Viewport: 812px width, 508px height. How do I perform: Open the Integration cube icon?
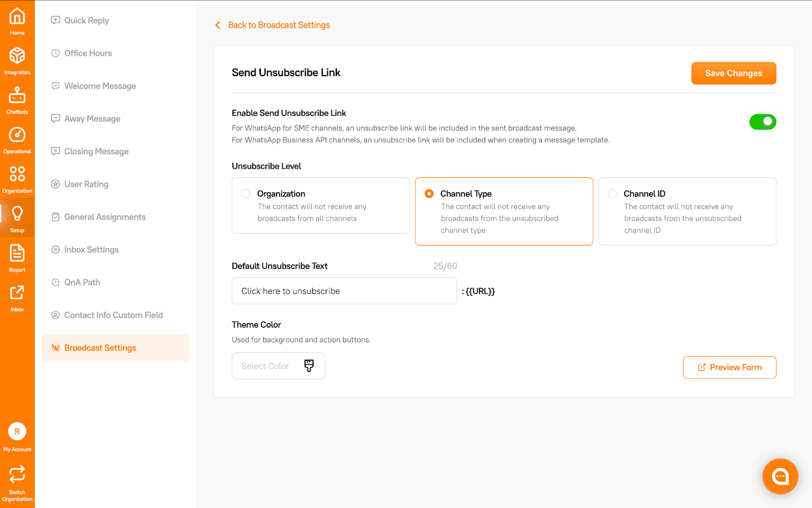pos(17,55)
